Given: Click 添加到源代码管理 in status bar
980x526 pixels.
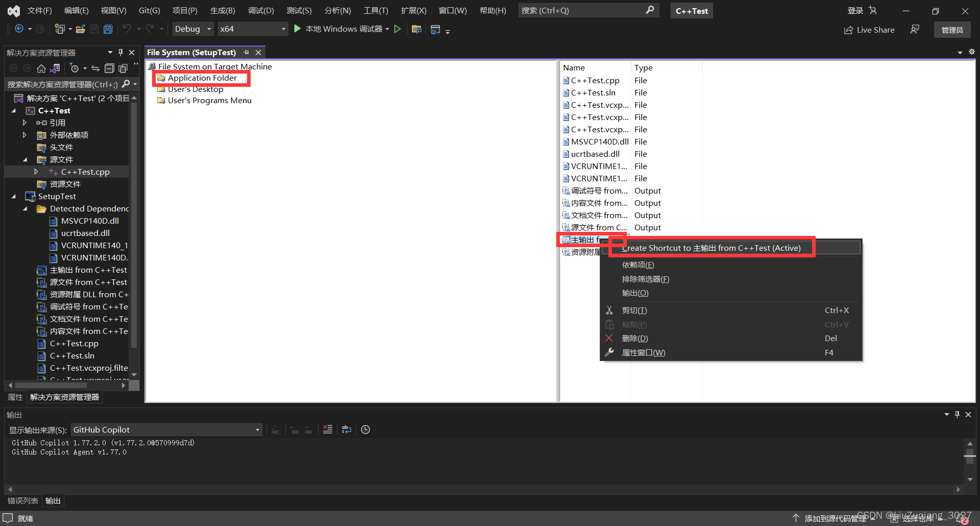Looking at the screenshot, I should click(x=836, y=518).
